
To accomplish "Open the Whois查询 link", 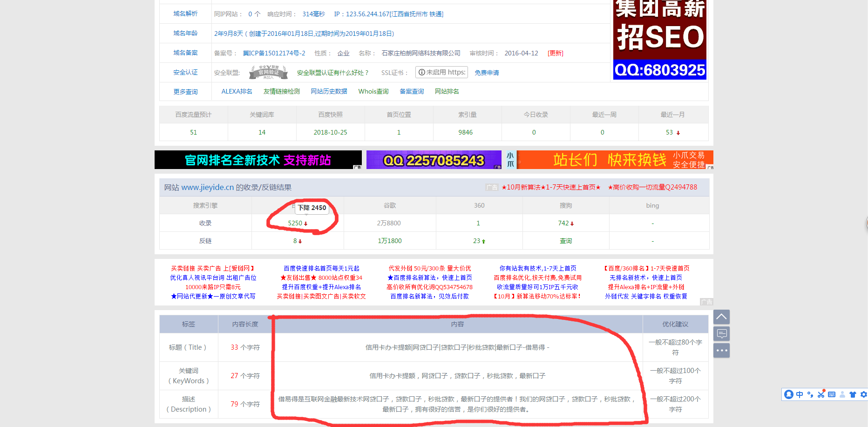I will 373,91.
